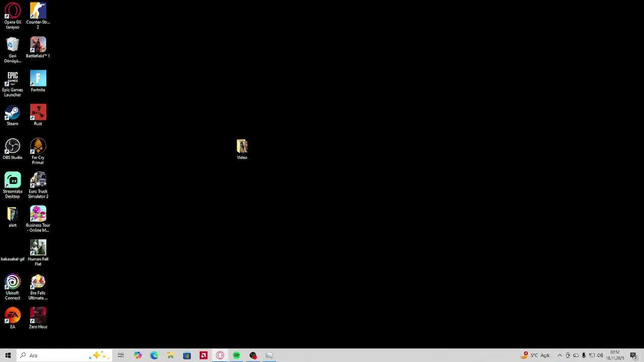Viewport: 644px width, 362px height.
Task: Select the Human Fall Flat shortcut
Action: [x=38, y=253]
